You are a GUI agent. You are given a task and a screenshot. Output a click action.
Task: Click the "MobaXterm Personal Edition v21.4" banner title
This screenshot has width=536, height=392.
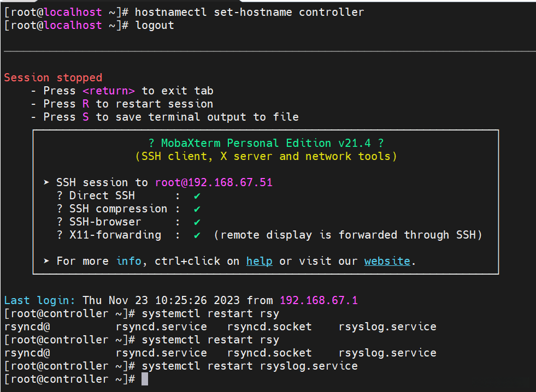coord(266,143)
